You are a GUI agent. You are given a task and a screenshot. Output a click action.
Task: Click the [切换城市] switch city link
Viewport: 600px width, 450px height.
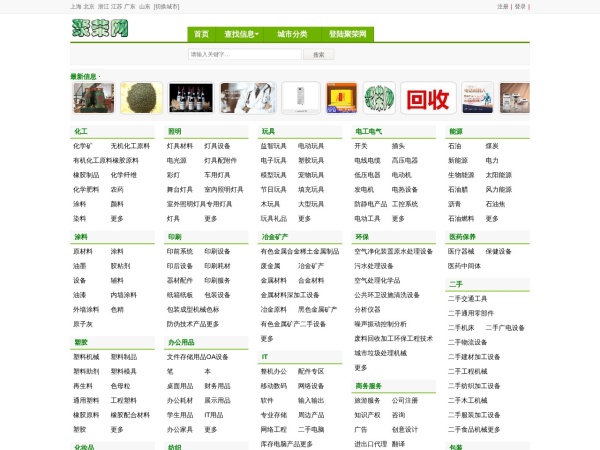[166, 7]
